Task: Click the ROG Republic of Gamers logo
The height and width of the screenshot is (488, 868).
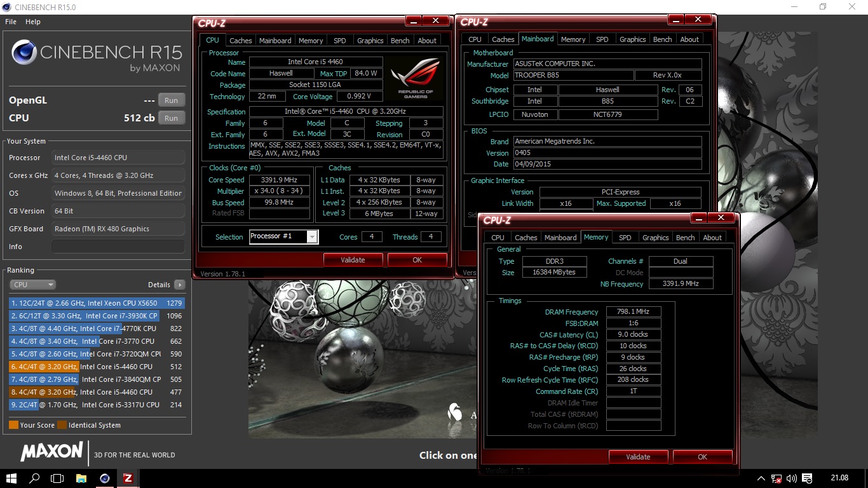Action: coord(415,78)
